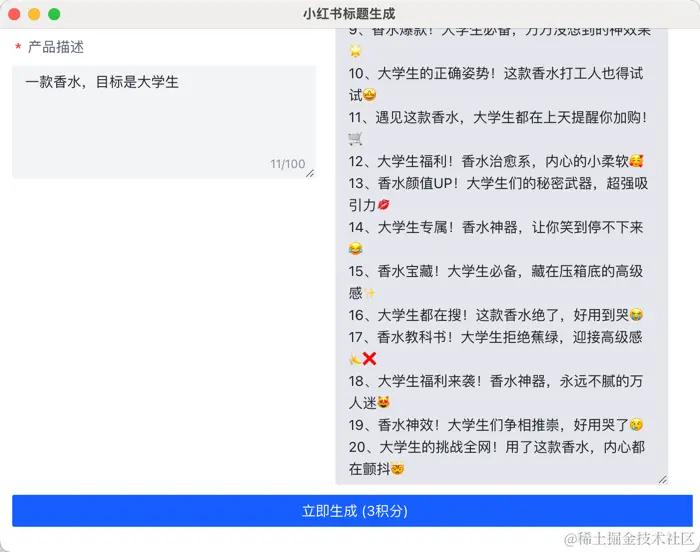This screenshot has height=552, width=700.
Task: Click the teary emoji after 好用哭了
Action: (x=636, y=425)
